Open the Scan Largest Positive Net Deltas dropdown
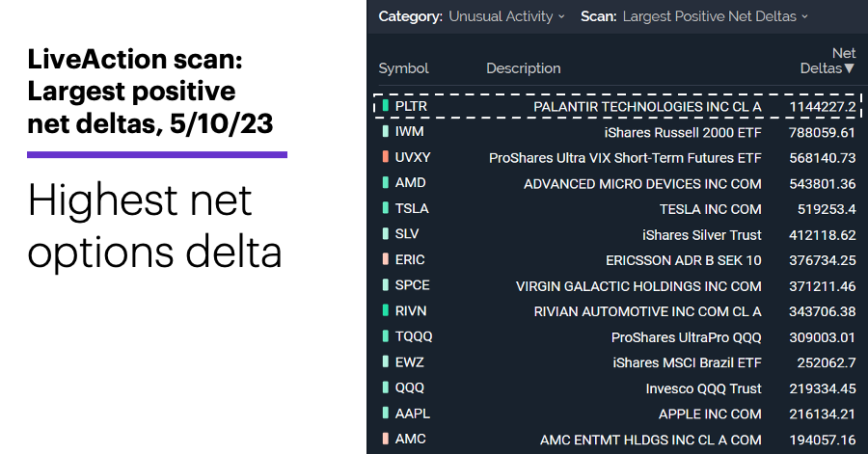Viewport: 868px width, 454px height. pos(716,16)
